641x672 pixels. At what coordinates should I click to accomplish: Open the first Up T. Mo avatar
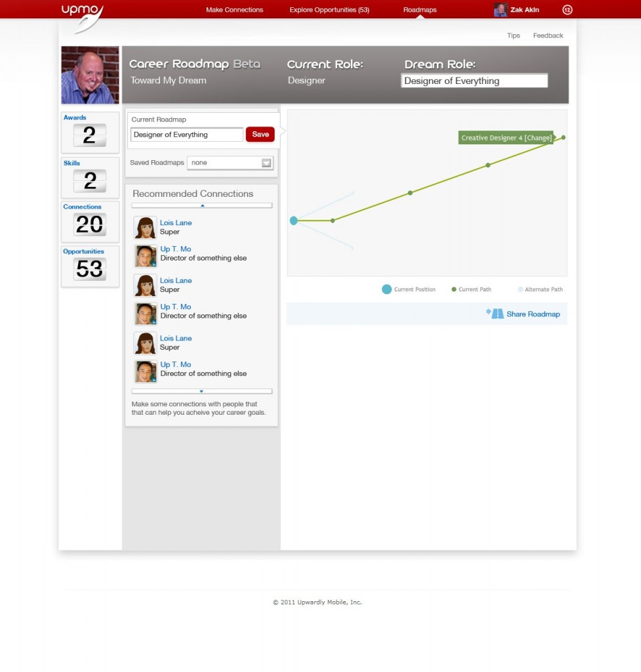pos(145,257)
